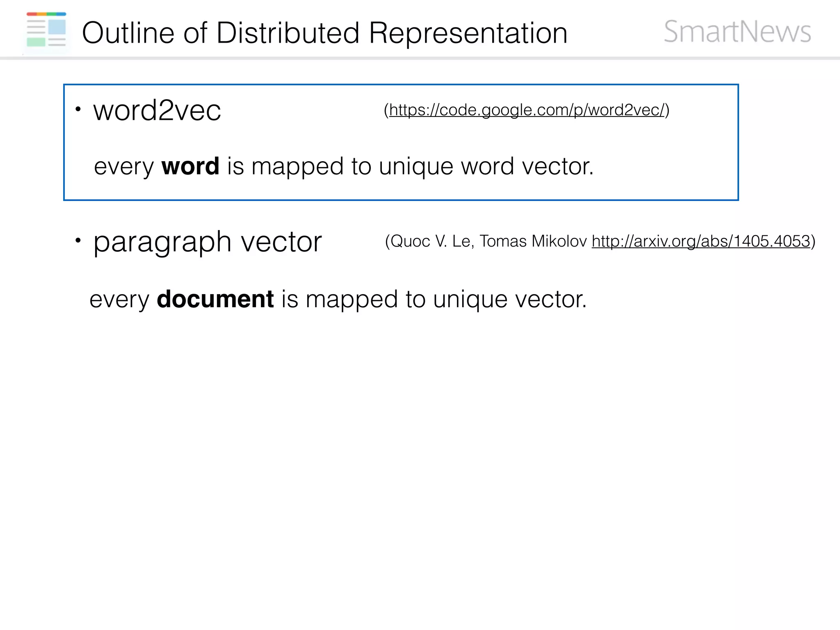Click 'is mapped to unique vector.' text

coord(434,299)
